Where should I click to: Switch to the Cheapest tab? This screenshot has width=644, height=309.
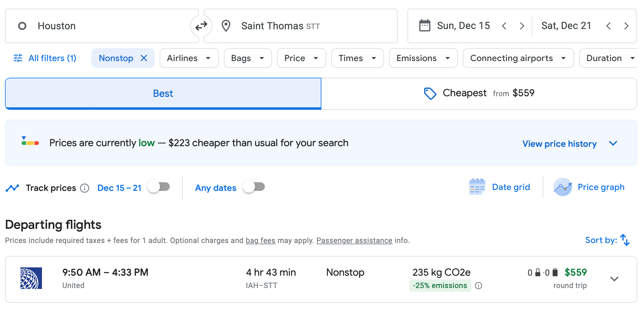click(479, 93)
